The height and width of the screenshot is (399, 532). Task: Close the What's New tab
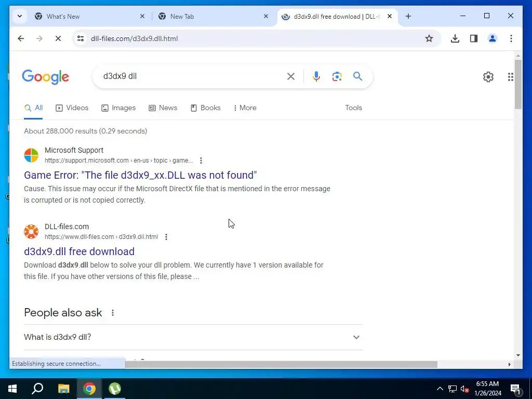point(142,16)
